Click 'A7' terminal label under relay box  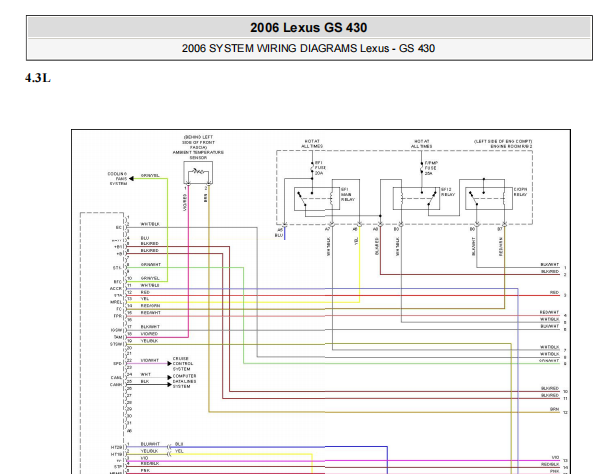[327, 229]
